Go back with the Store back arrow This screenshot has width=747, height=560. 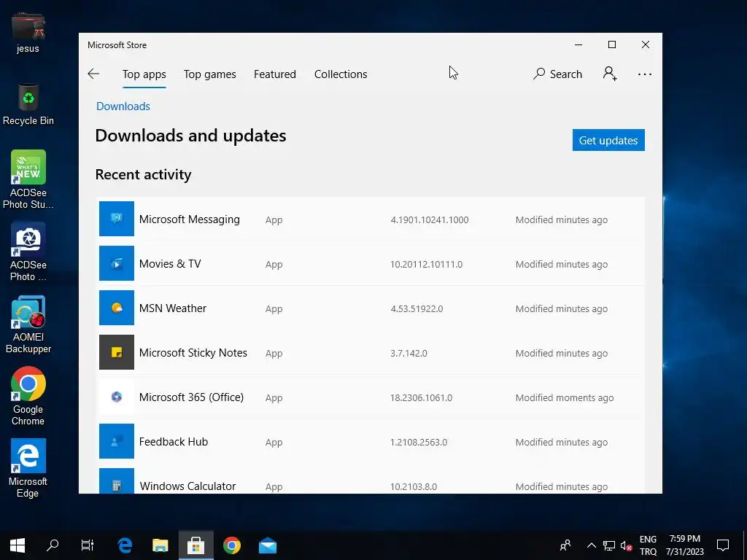(93, 74)
